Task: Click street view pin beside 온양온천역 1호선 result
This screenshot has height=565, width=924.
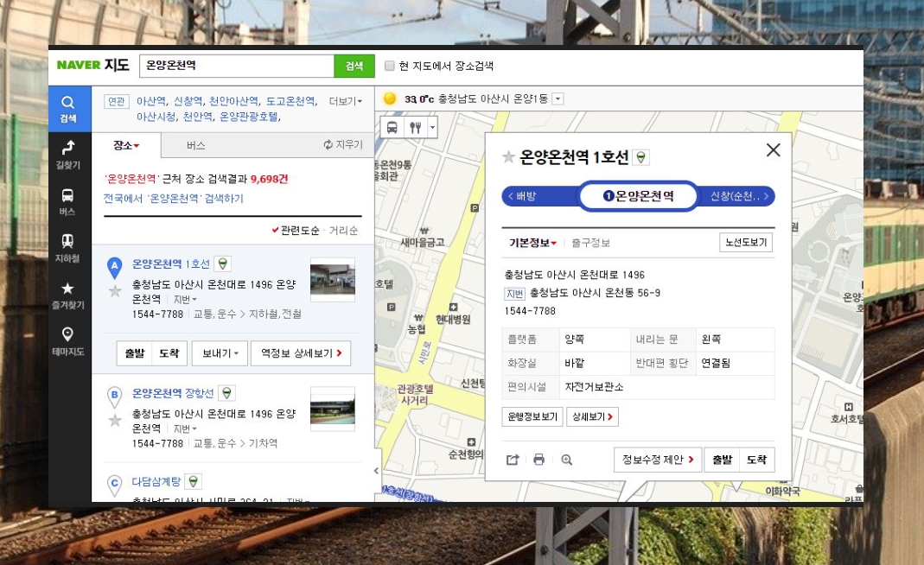Action: tap(223, 264)
